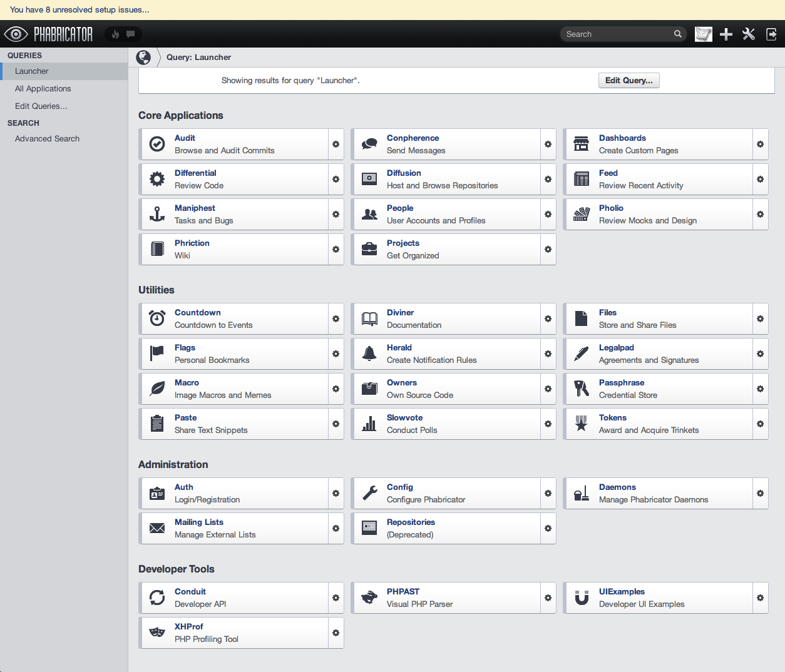Open Advanced Search from the sidebar
The width and height of the screenshot is (785, 672).
pyautogui.click(x=47, y=139)
